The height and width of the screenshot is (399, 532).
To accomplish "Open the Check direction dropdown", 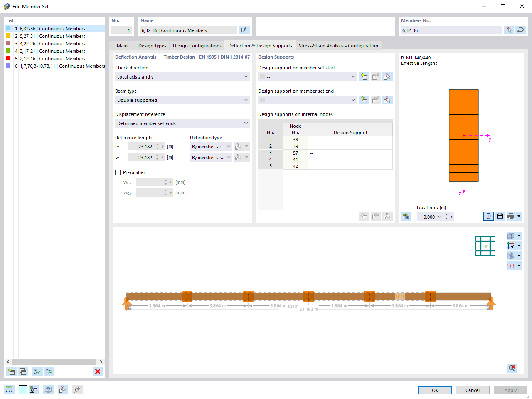I will point(182,77).
